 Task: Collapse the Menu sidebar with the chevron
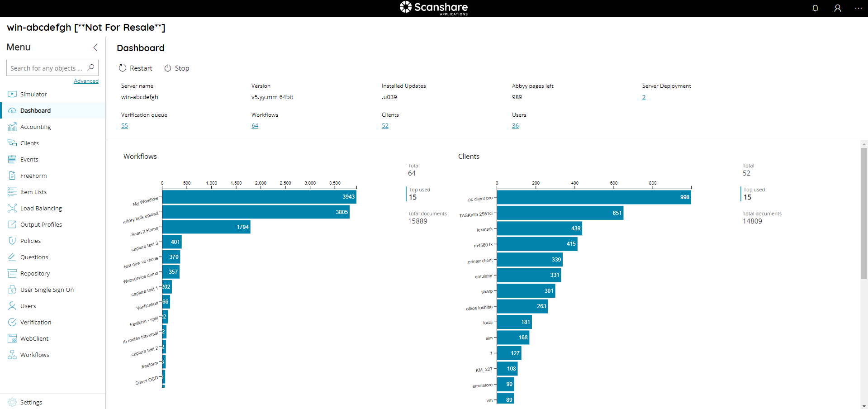[95, 47]
